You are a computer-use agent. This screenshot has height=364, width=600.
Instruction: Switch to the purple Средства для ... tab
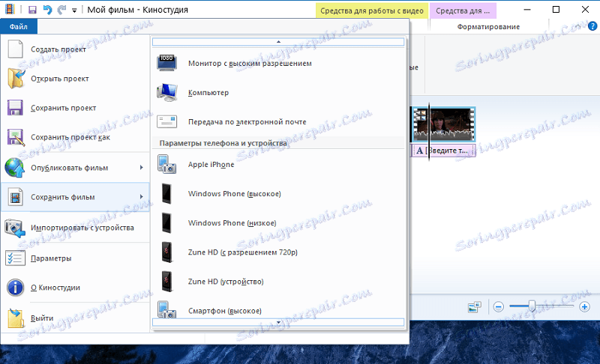click(463, 11)
